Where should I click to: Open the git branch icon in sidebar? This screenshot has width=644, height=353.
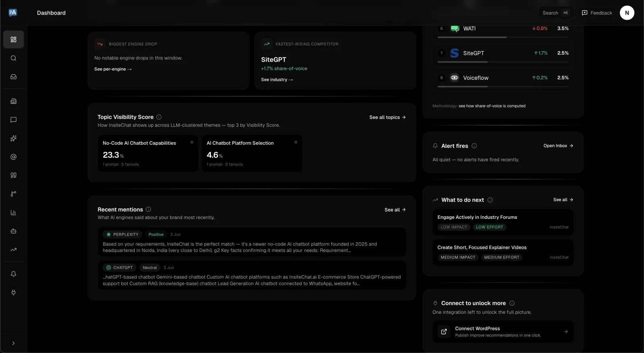[x=13, y=194]
